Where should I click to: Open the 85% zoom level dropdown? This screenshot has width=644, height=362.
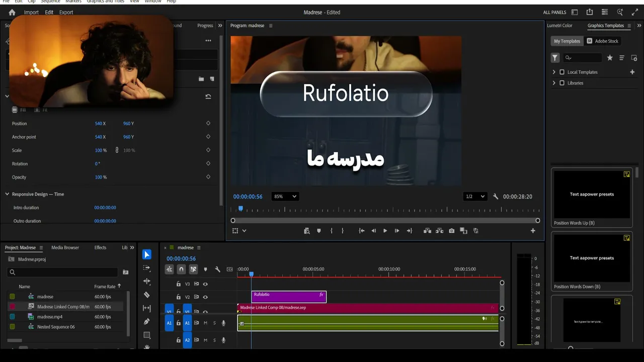point(285,197)
